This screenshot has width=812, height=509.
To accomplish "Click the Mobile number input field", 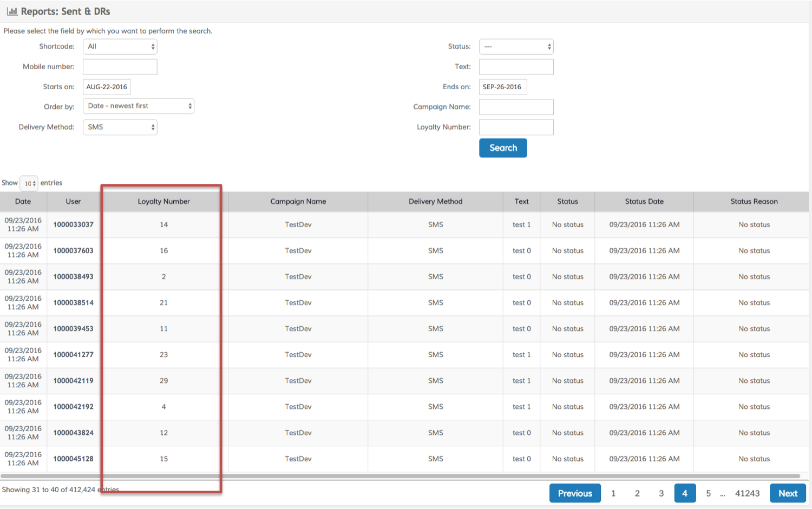I will pyautogui.click(x=120, y=67).
